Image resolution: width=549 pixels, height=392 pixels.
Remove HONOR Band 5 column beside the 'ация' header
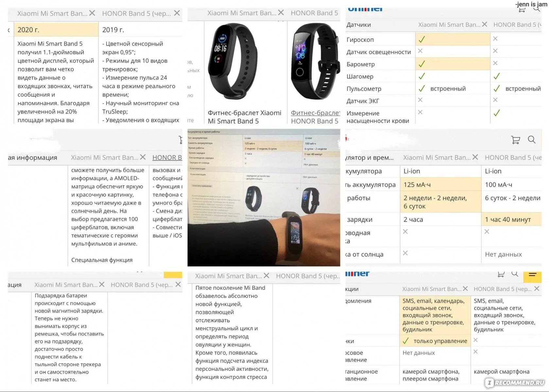178,285
